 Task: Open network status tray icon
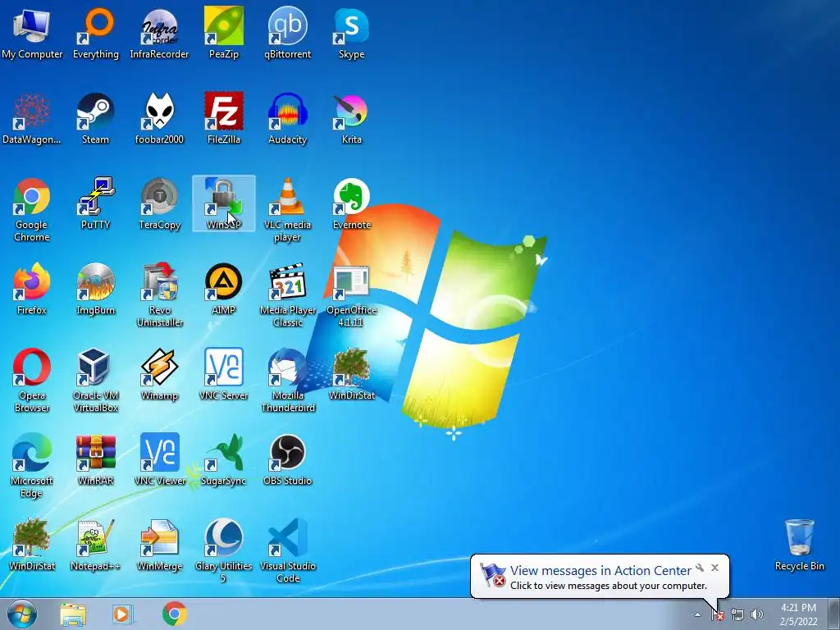pos(737,614)
